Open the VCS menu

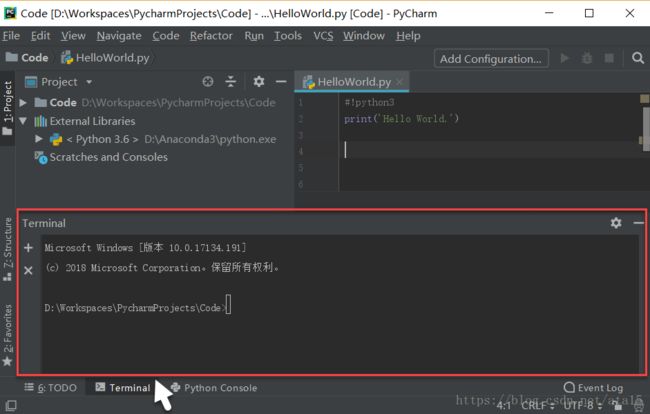[323, 36]
